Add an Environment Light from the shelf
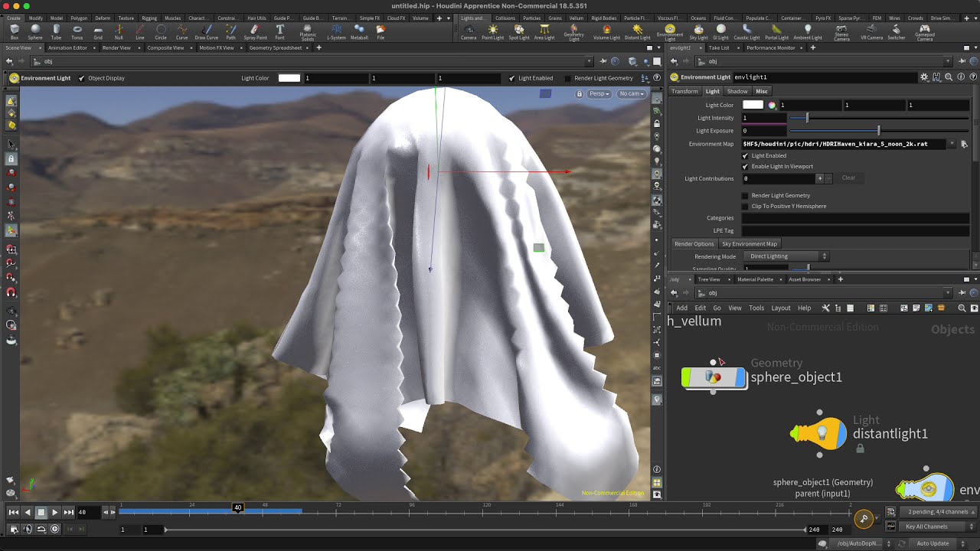980x551 pixels. click(x=670, y=32)
